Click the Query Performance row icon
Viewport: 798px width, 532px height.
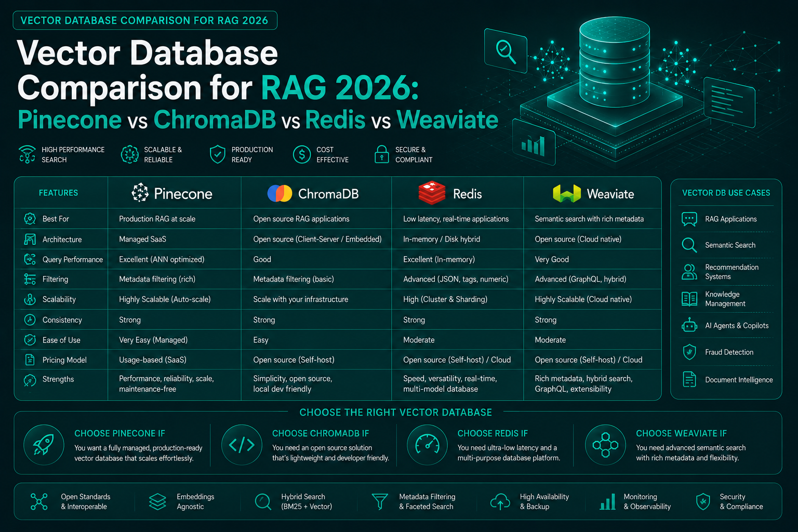pyautogui.click(x=30, y=259)
